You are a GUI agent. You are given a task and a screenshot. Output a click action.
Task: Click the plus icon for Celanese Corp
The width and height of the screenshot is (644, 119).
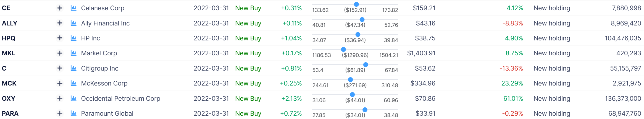[60, 8]
